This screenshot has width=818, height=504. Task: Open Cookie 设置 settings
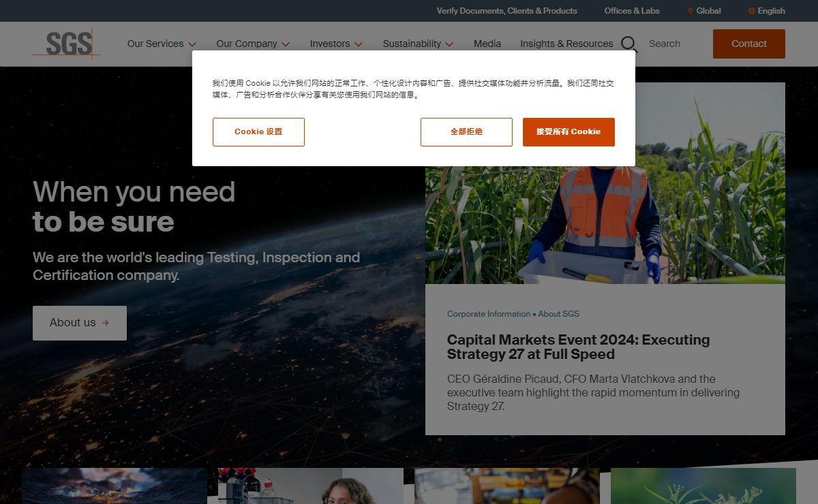[258, 132]
